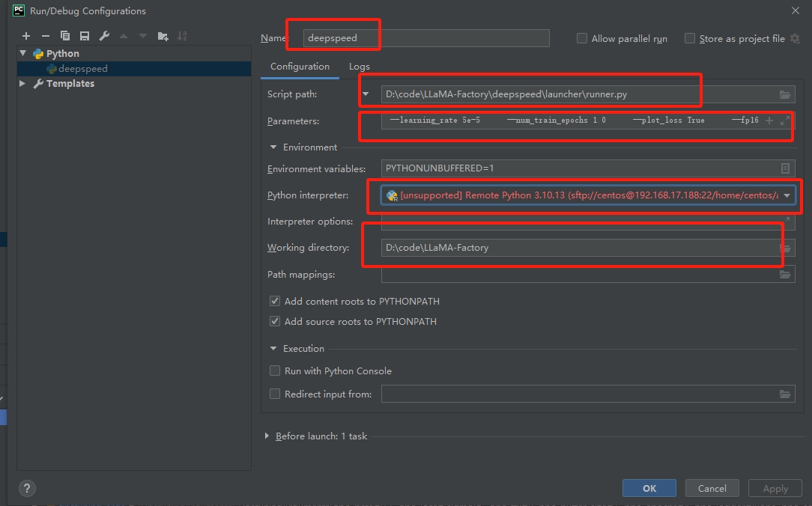Check the Store as project file option
This screenshot has height=506, width=812.
(x=690, y=39)
